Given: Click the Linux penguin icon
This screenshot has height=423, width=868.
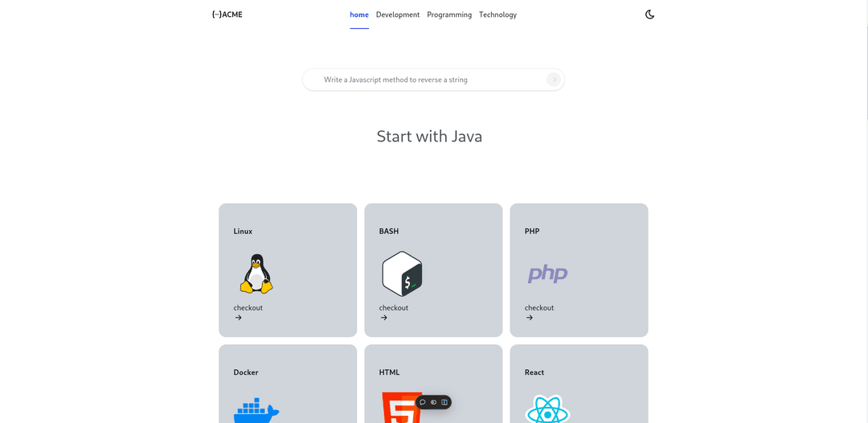Looking at the screenshot, I should (x=256, y=273).
